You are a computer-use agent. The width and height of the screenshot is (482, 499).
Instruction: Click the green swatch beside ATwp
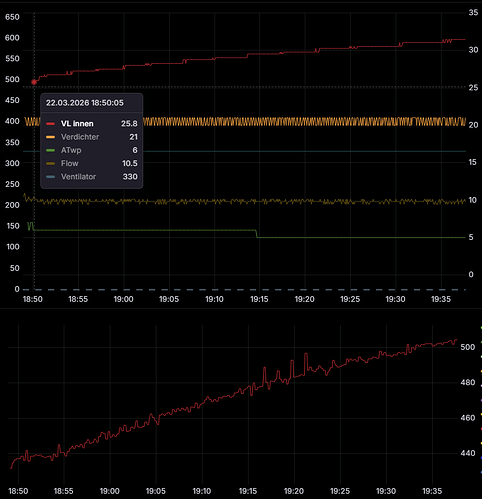tap(50, 150)
